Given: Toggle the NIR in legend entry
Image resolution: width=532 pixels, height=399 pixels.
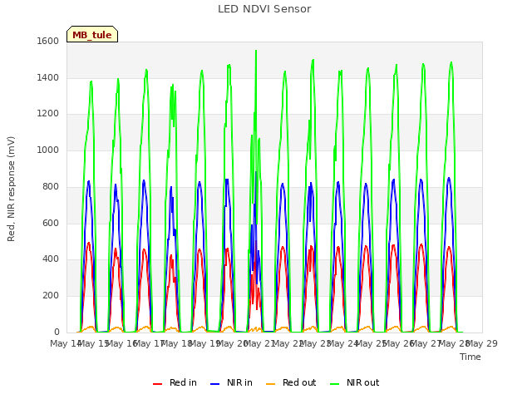Looking at the screenshot, I should point(231,382).
